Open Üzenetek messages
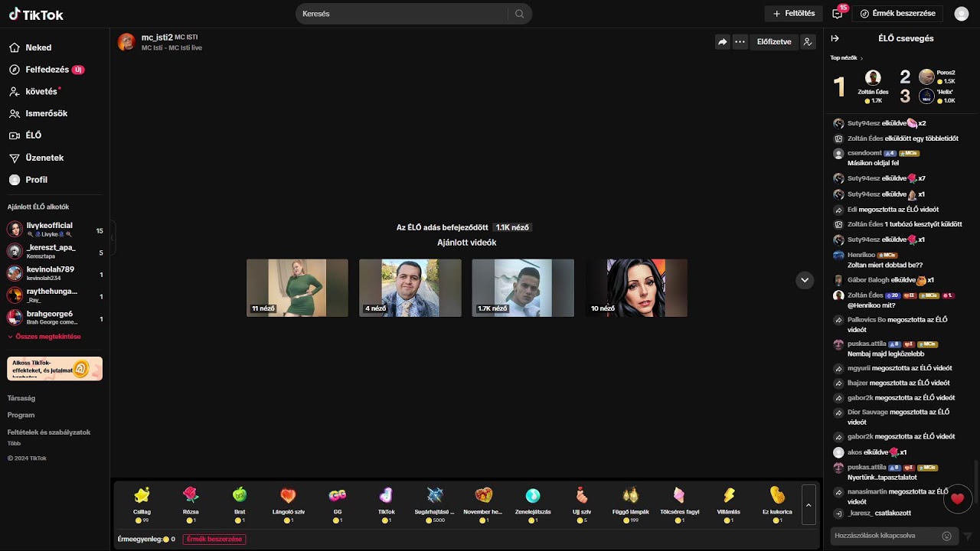 tap(37, 158)
